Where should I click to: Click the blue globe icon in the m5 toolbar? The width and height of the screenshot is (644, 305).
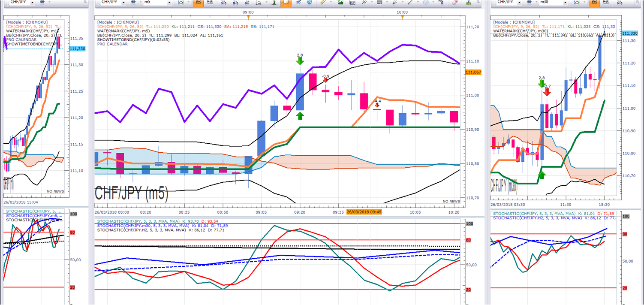tap(310, 3)
